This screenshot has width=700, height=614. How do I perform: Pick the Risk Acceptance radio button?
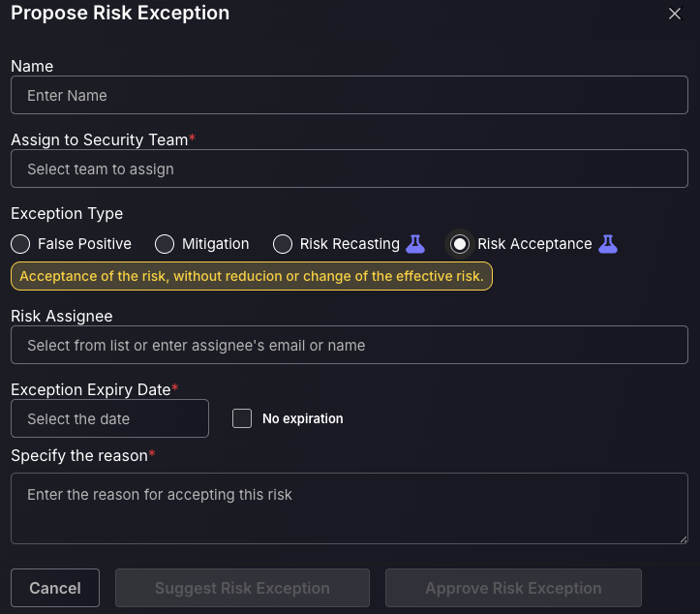point(459,244)
